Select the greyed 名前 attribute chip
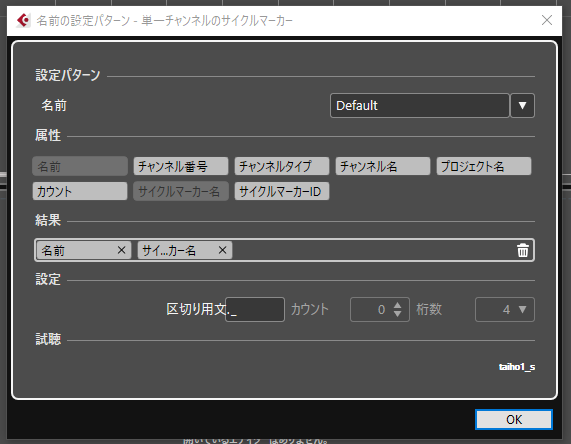 click(x=80, y=166)
